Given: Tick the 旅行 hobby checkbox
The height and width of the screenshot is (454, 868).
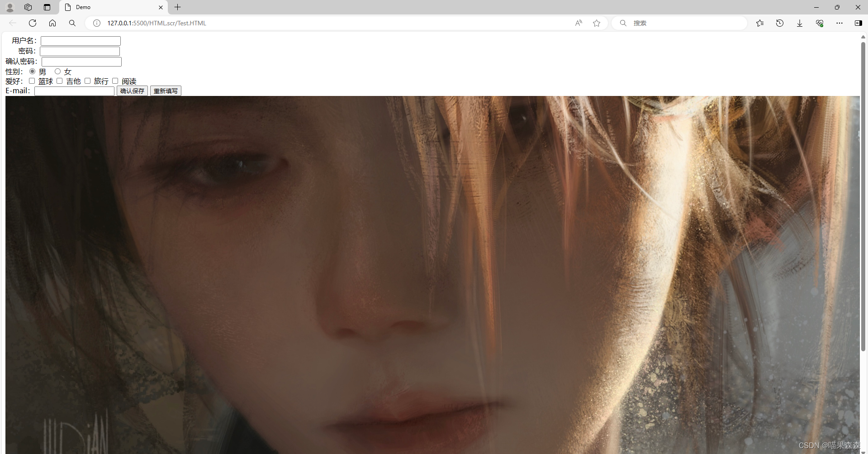Looking at the screenshot, I should click(87, 81).
